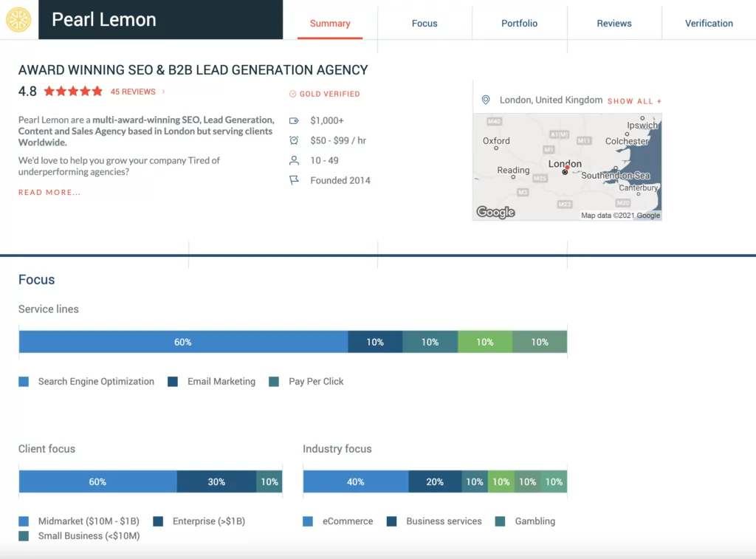The image size is (756, 559).
Task: Click the location pin icon
Action: click(x=486, y=100)
